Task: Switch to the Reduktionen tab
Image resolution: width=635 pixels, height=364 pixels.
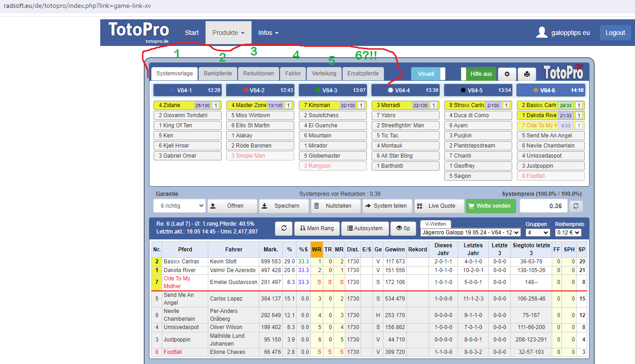Action: pyautogui.click(x=259, y=74)
